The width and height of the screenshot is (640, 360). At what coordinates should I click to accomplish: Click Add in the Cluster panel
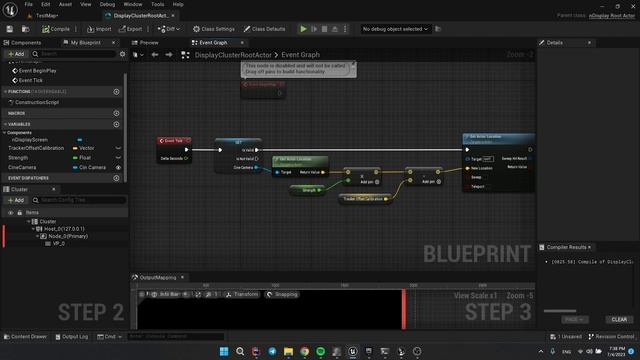(x=16, y=200)
